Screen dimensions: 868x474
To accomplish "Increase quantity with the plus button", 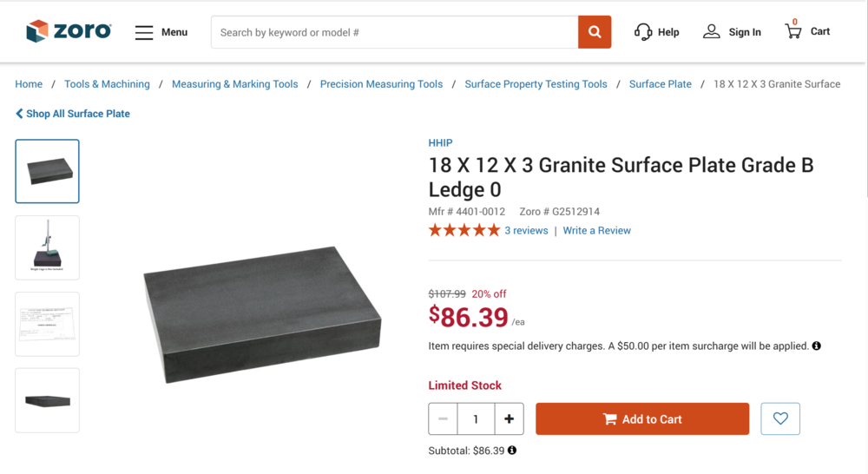I will pyautogui.click(x=509, y=419).
